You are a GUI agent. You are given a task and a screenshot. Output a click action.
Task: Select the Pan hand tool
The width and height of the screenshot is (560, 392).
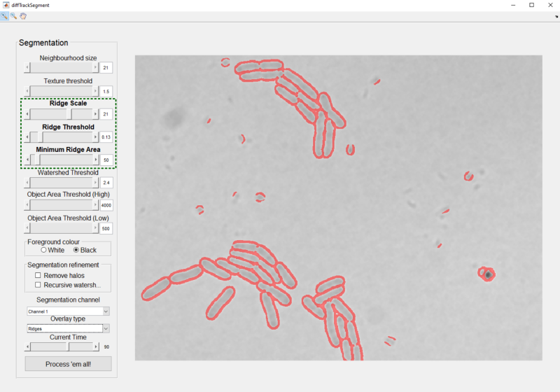point(23,16)
